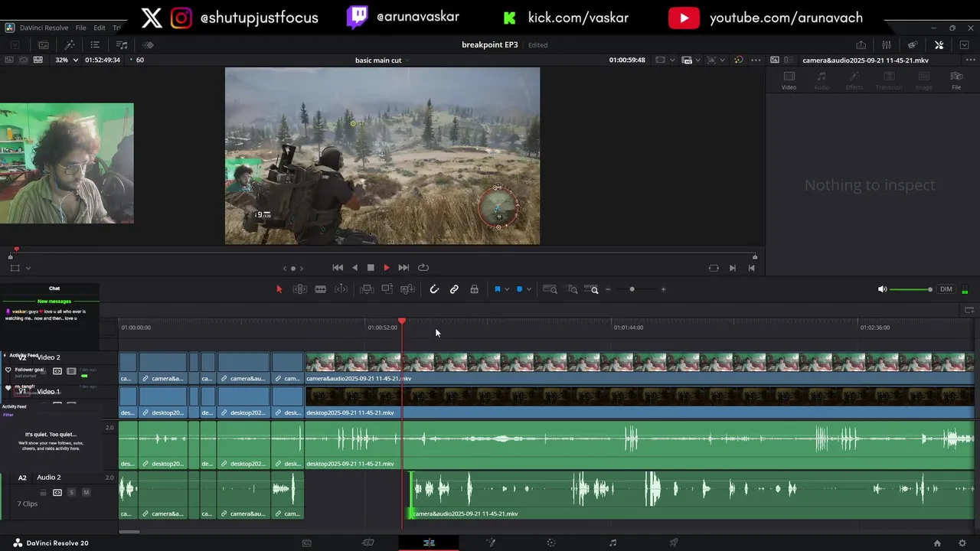Open the Metadata panel icon
Screen dimensions: 980x551
(913, 45)
